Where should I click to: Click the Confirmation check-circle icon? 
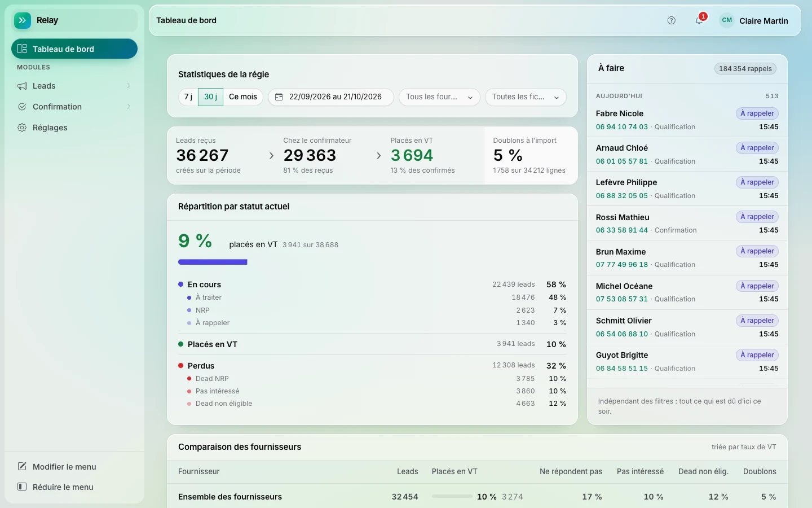(22, 107)
